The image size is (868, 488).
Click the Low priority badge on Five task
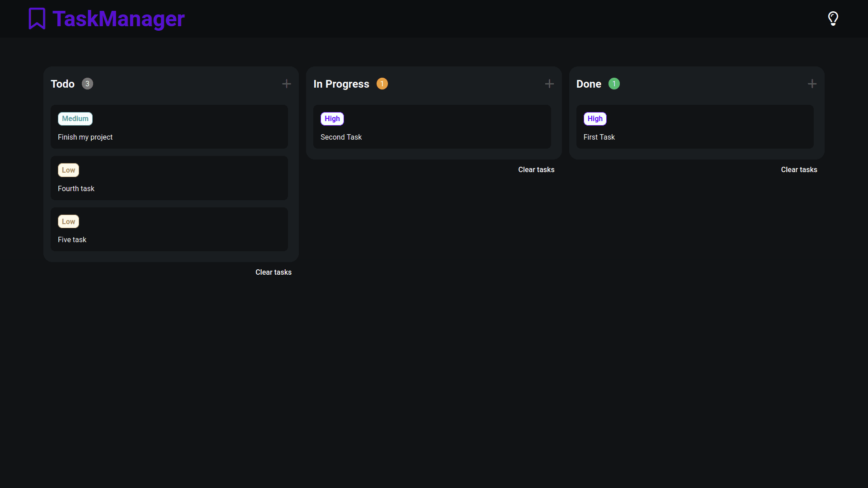click(67, 221)
